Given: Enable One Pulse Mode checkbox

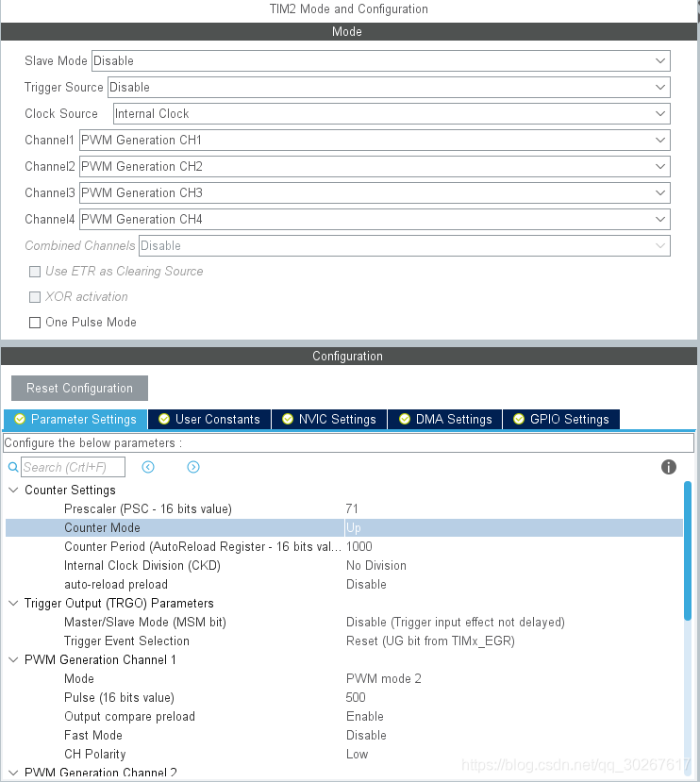Looking at the screenshot, I should [35, 323].
